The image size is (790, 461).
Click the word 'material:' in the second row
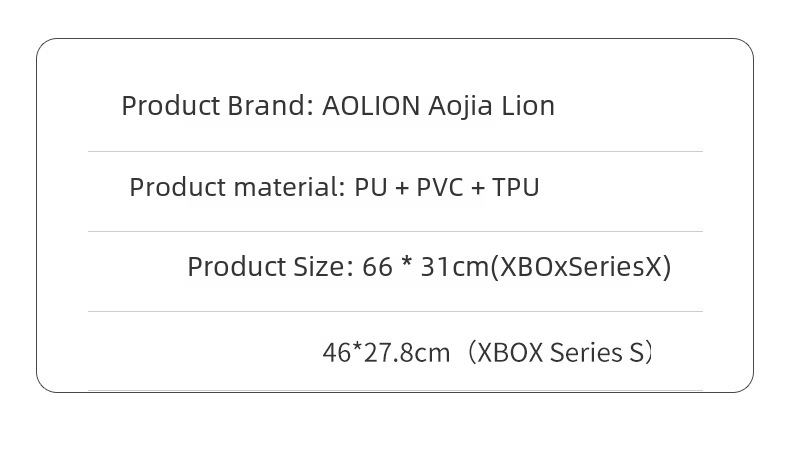[290, 187]
